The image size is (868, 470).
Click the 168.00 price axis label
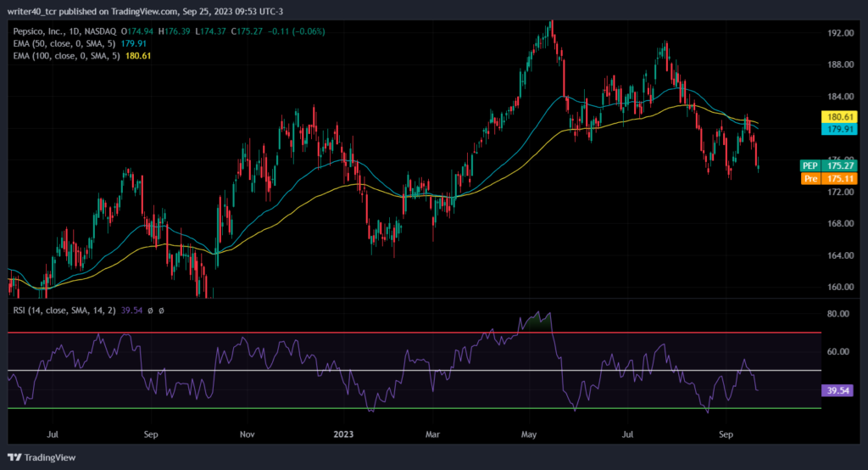click(x=840, y=224)
